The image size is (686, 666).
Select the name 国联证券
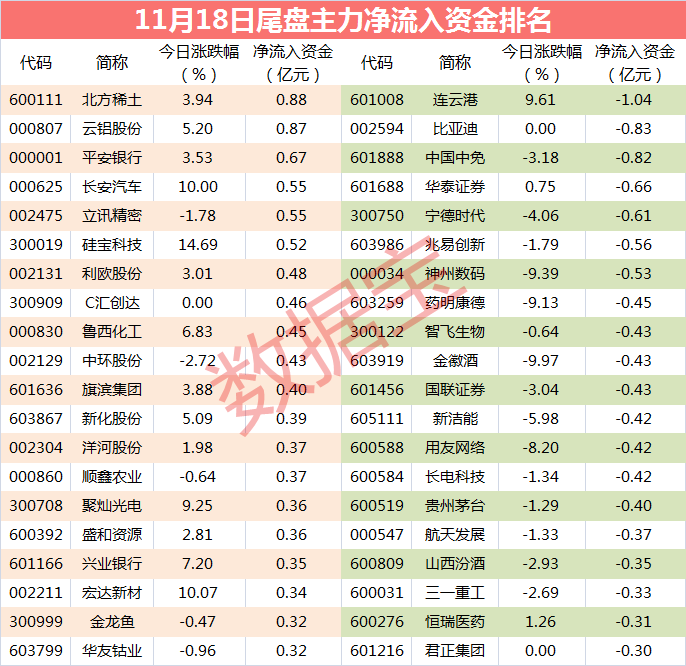[x=455, y=389]
